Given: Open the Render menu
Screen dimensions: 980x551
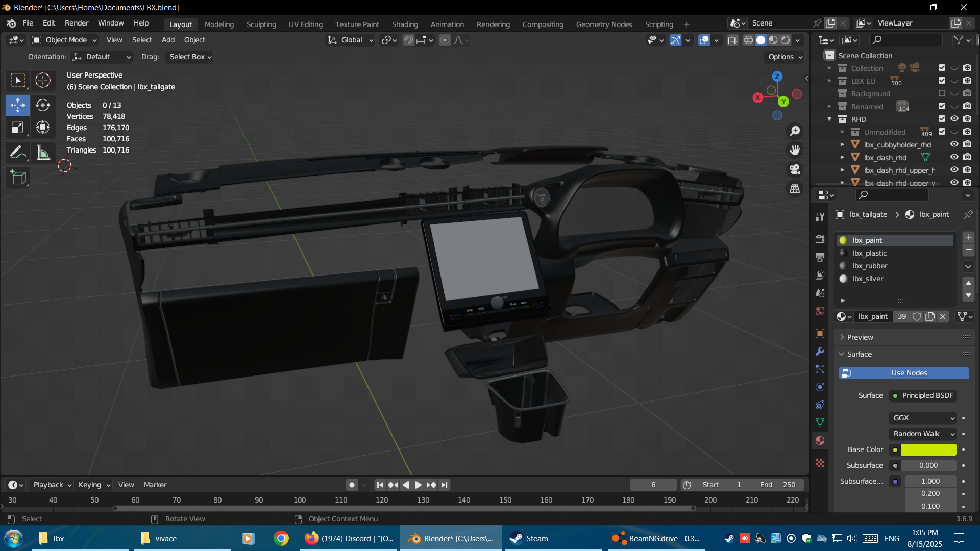Looking at the screenshot, I should [x=77, y=23].
